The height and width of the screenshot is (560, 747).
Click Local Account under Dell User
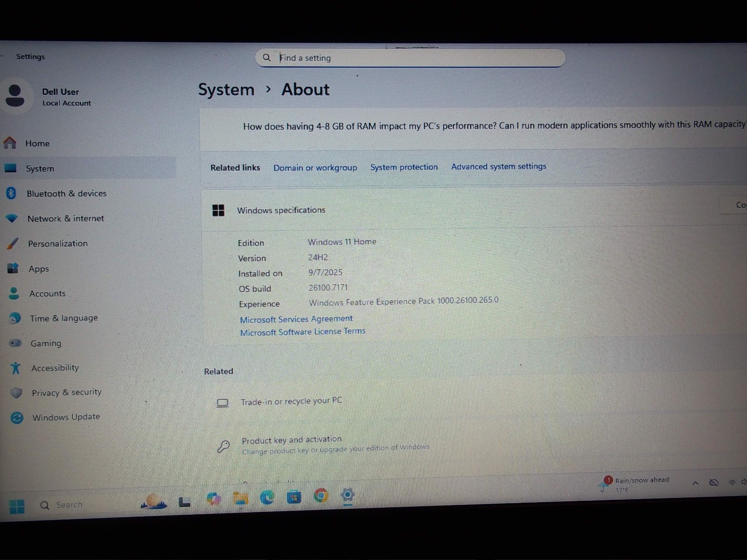tap(67, 103)
